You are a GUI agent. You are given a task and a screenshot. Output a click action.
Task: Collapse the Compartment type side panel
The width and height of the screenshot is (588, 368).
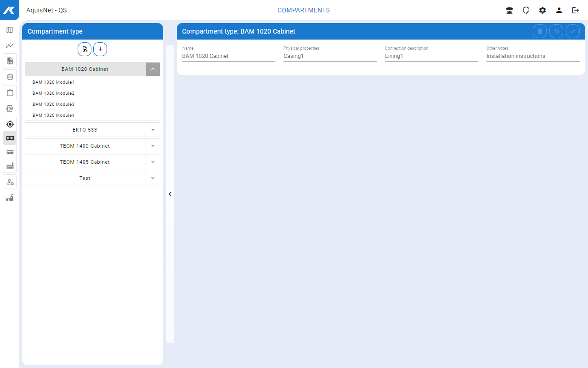click(170, 194)
